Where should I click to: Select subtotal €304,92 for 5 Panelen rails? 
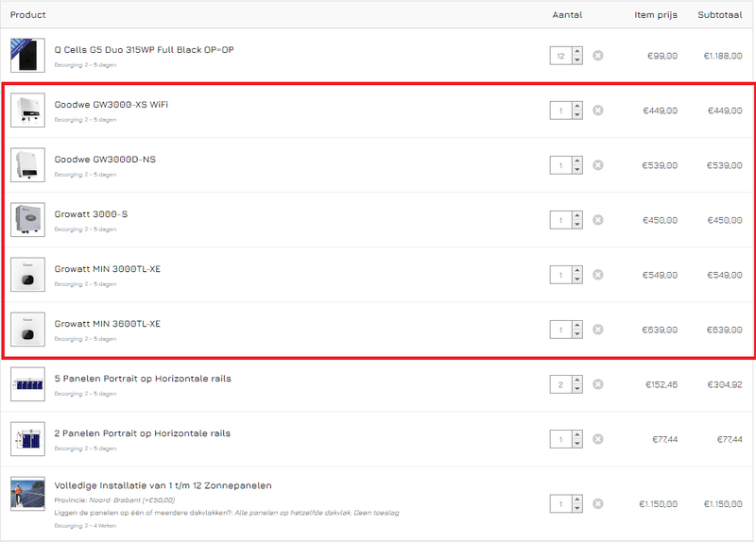click(x=725, y=384)
